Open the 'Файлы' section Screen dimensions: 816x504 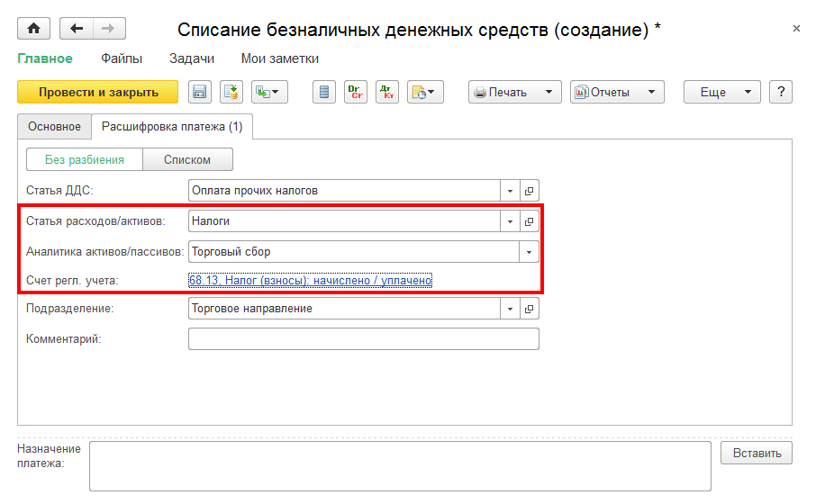tap(122, 58)
